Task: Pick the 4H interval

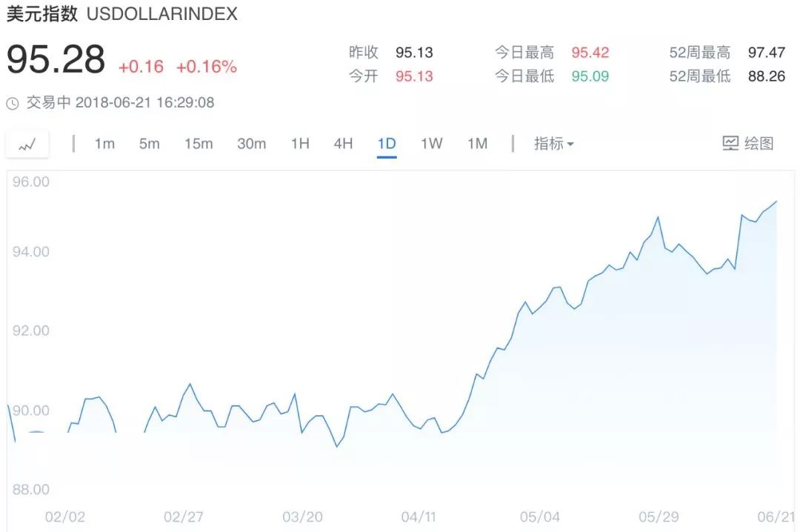Action: (343, 144)
